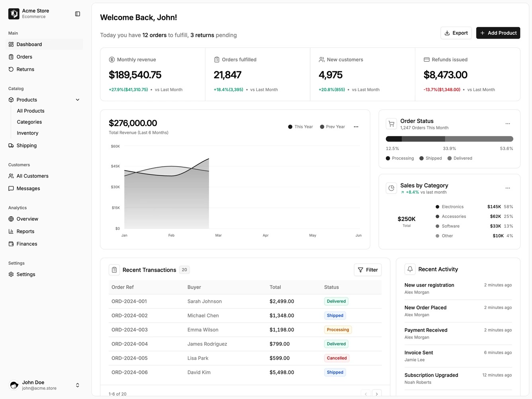The width and height of the screenshot is (532, 399).
Task: Open the John Doe account switcher
Action: point(78,385)
